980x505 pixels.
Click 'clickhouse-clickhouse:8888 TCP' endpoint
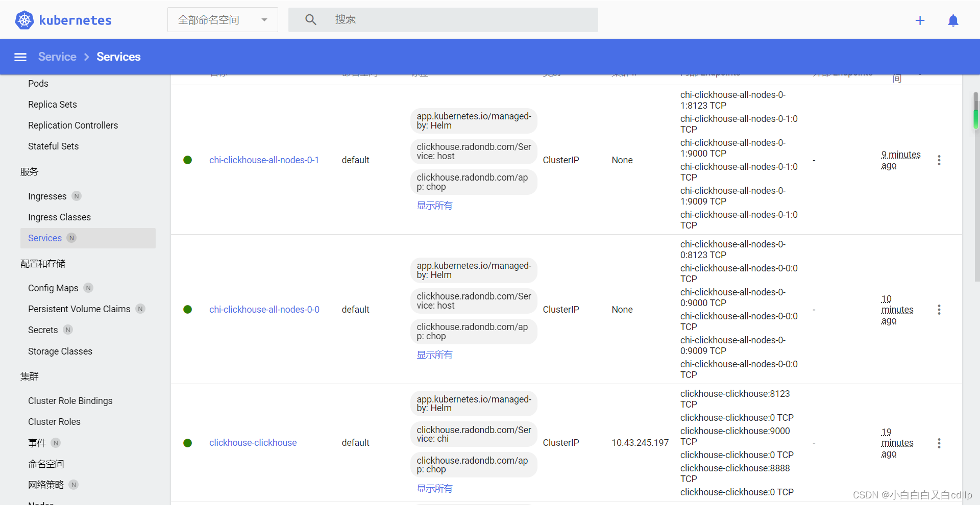735,473
